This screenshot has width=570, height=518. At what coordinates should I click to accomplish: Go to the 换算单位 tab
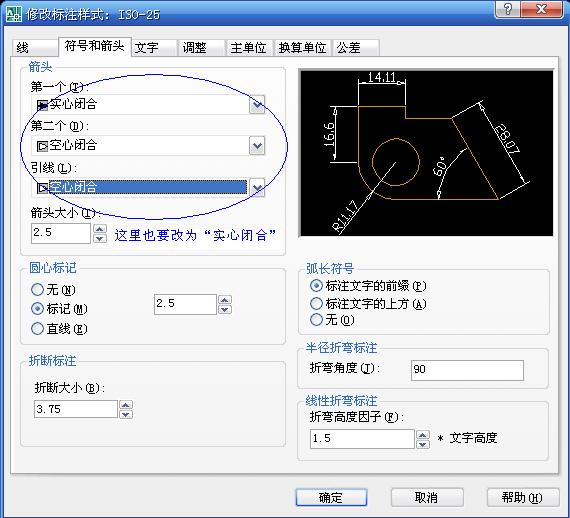[x=302, y=48]
